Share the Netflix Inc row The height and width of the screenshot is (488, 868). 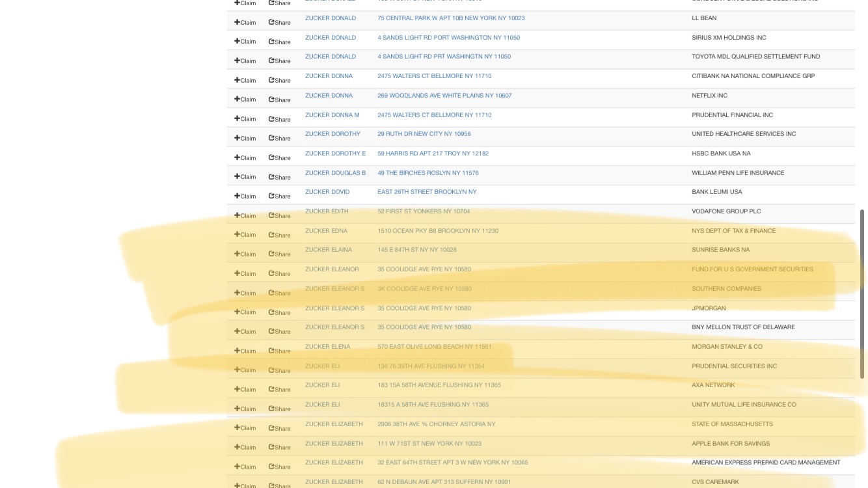pyautogui.click(x=280, y=100)
